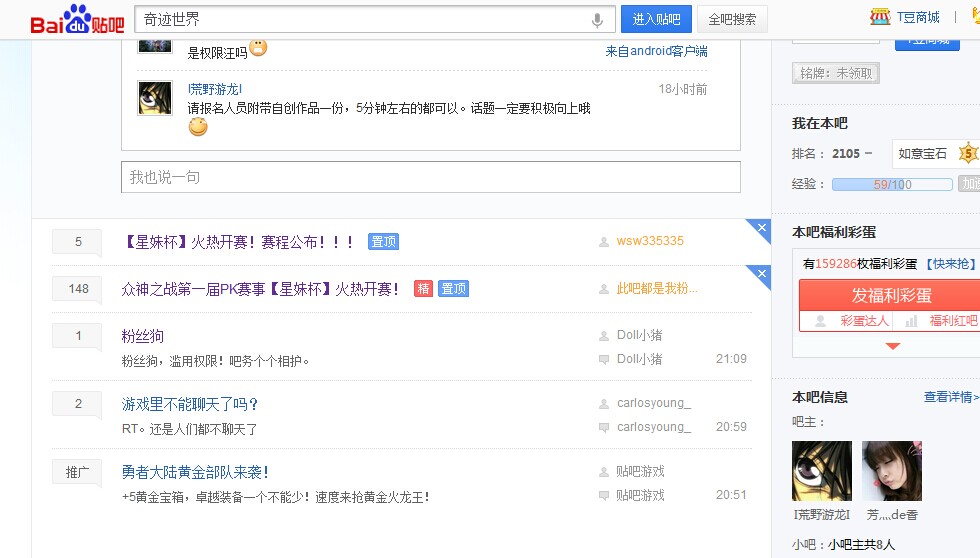This screenshot has height=558, width=980.
Task: Open the 查看详情 link
Action: [951, 397]
